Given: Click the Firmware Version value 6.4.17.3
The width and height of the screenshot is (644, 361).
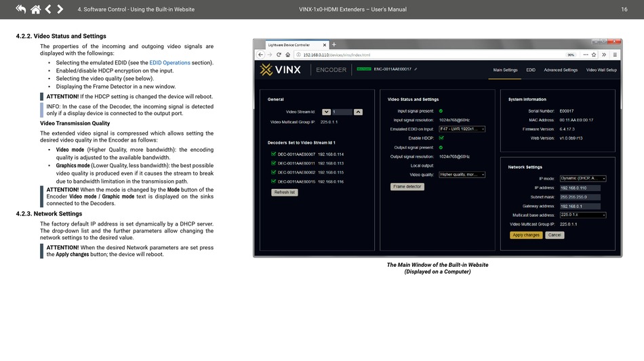Looking at the screenshot, I should (567, 129).
